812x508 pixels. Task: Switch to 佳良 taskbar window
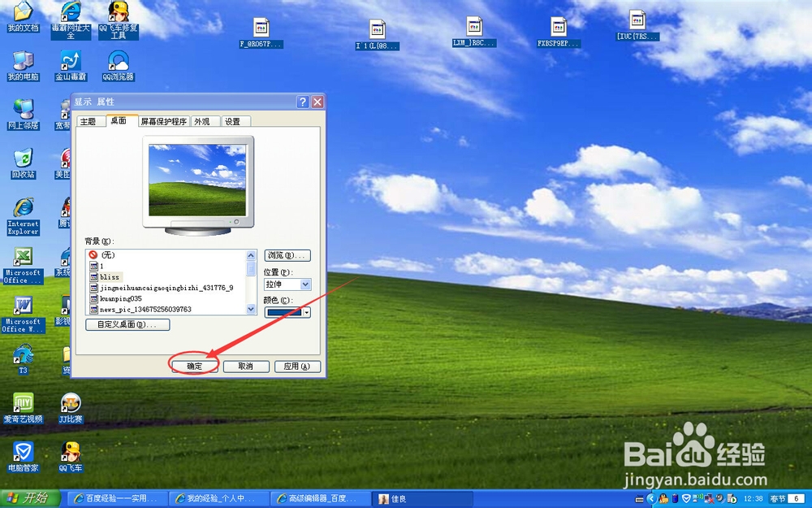422,499
